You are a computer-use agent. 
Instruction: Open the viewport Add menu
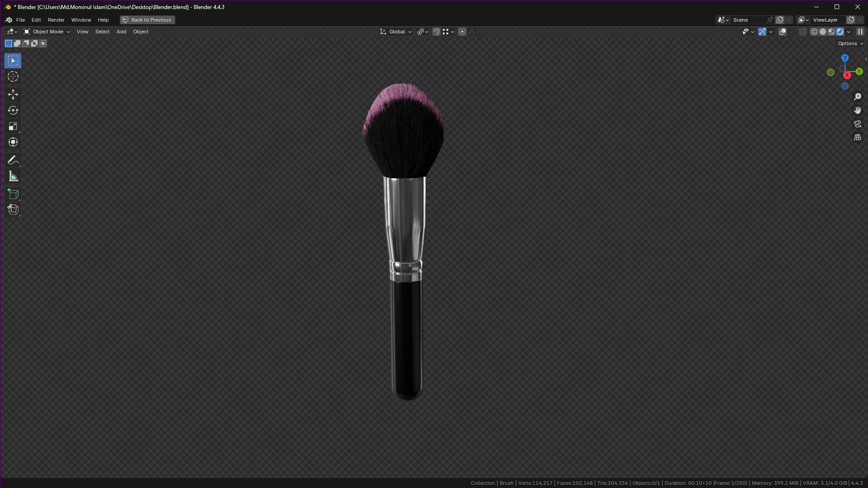click(x=121, y=32)
